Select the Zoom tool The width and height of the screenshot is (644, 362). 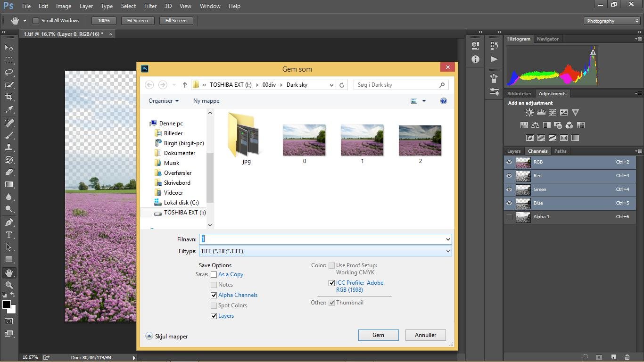click(x=9, y=285)
